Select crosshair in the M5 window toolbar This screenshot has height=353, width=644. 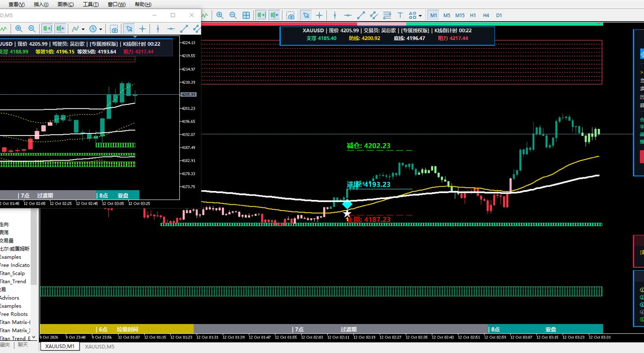(x=143, y=29)
